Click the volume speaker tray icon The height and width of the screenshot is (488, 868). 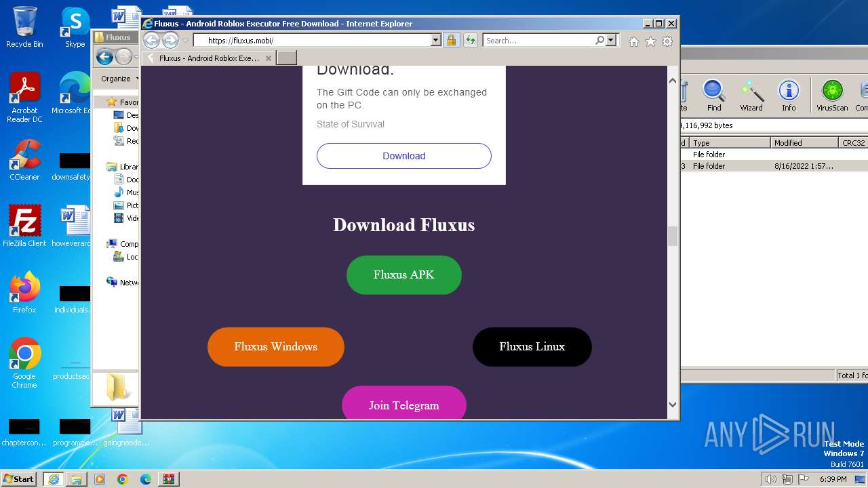pos(770,479)
